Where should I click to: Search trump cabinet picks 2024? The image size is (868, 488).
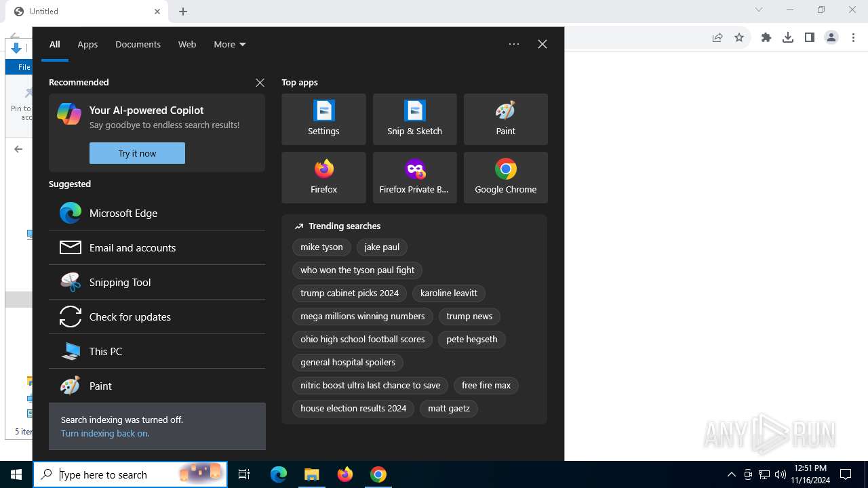(349, 293)
